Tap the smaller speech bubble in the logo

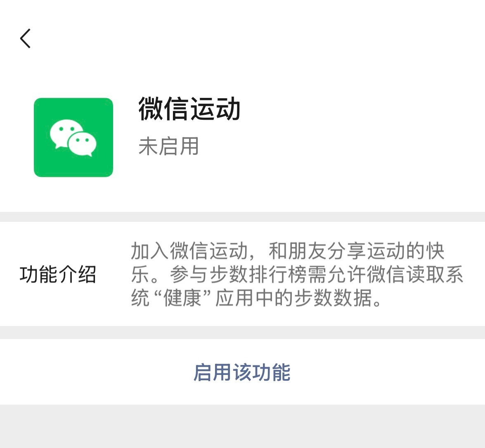(82, 144)
